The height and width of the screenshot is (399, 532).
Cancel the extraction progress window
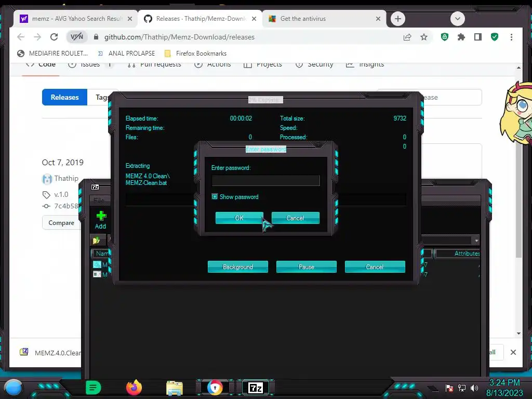375,267
